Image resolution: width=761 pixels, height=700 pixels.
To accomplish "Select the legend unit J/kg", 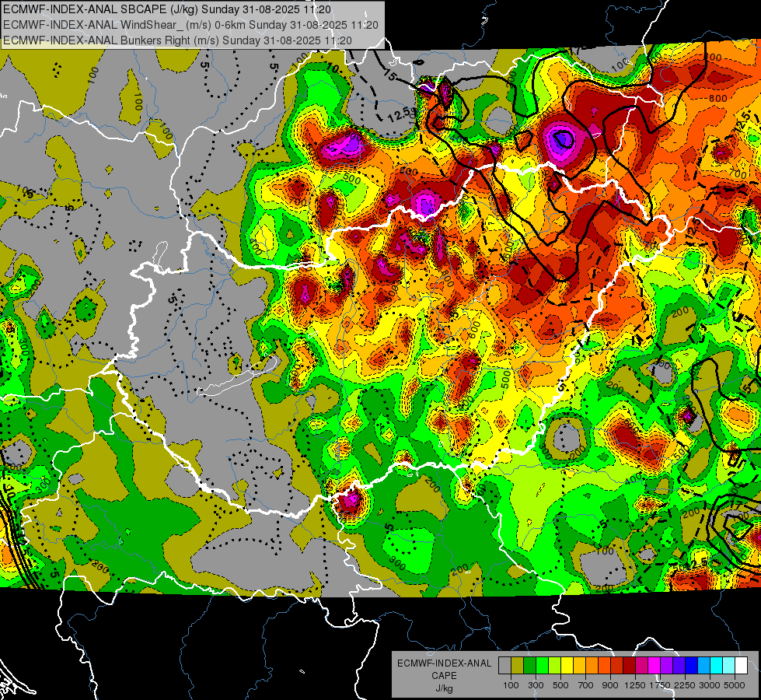I will [x=444, y=689].
